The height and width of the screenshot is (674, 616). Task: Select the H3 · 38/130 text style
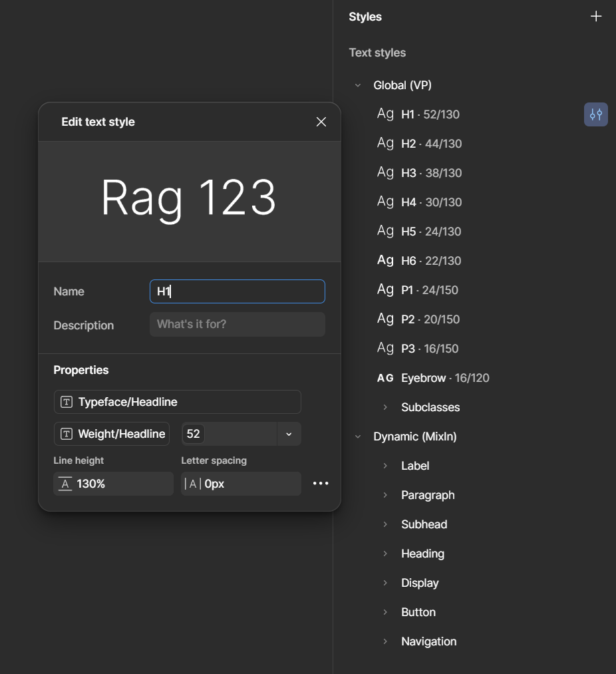coord(431,173)
